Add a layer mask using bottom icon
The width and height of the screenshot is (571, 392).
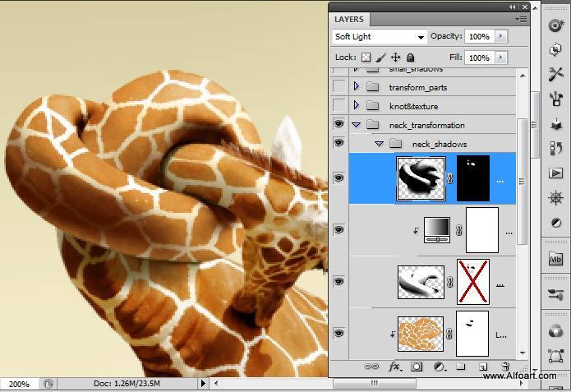click(x=417, y=367)
